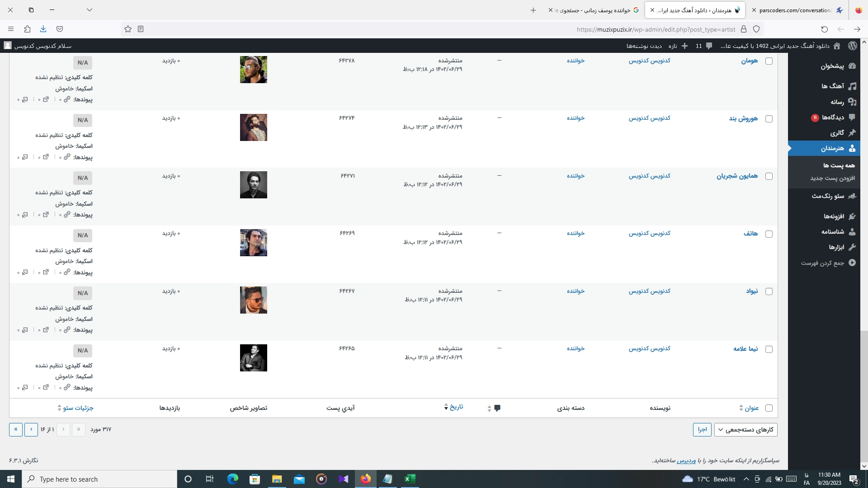Screen dimensions: 868x488
Task: Open the پیشخوان dashboard menu icon
Action: (x=852, y=66)
